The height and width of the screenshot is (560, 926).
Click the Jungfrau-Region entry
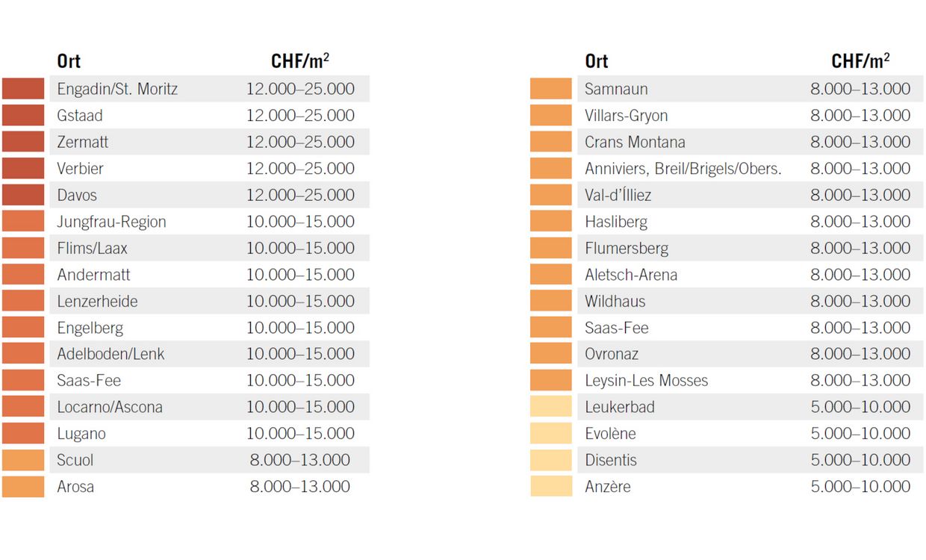click(x=111, y=222)
